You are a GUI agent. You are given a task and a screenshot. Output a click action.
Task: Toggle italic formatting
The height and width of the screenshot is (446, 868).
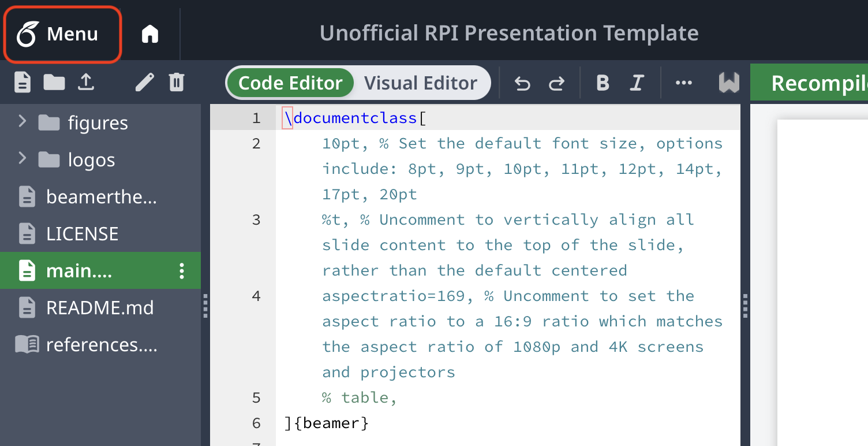point(637,83)
